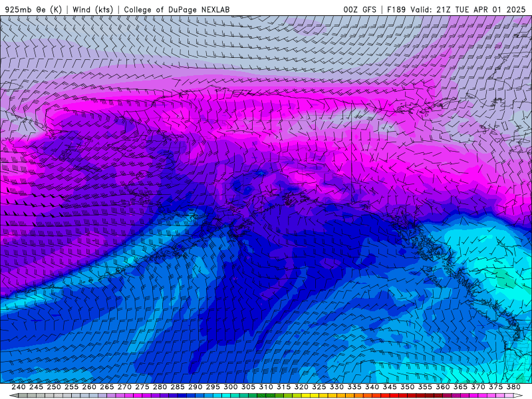Select the 325 value on color scale
The height and width of the screenshot is (399, 532).
tap(319, 387)
